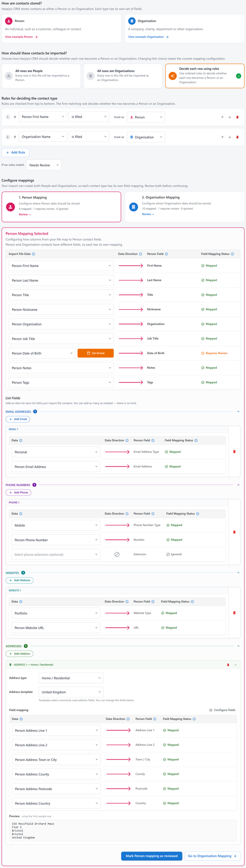
Task: Click the orange Set format button
Action: pyautogui.click(x=96, y=353)
